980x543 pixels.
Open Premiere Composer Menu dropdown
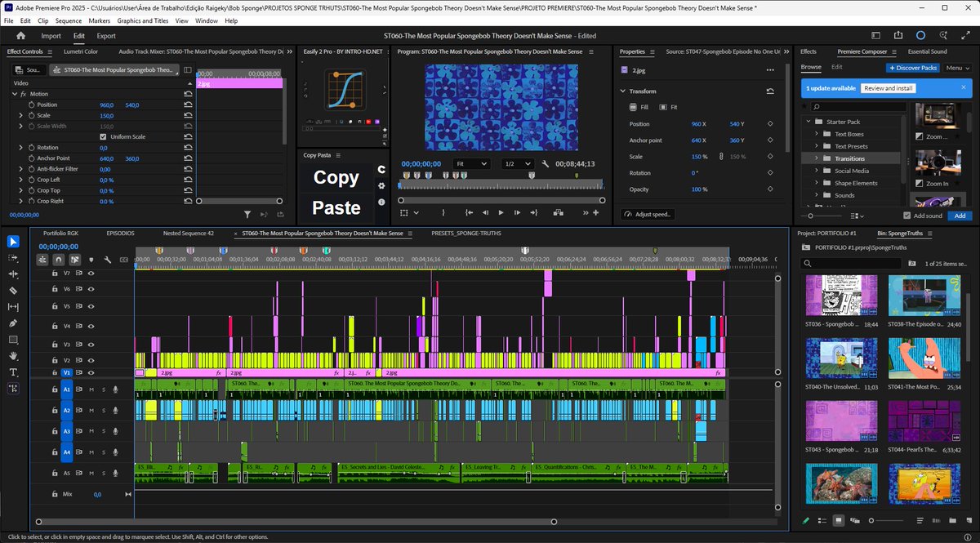(957, 68)
